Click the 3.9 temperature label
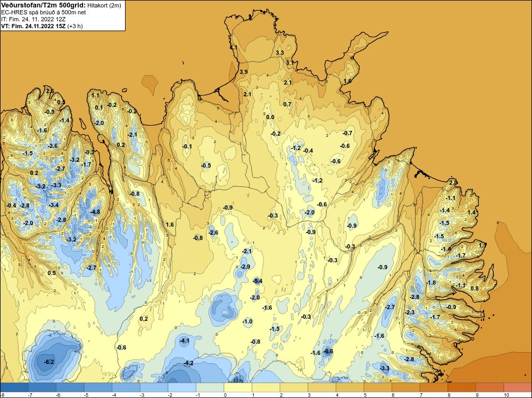This screenshot has height=398, width=532. [x=244, y=72]
